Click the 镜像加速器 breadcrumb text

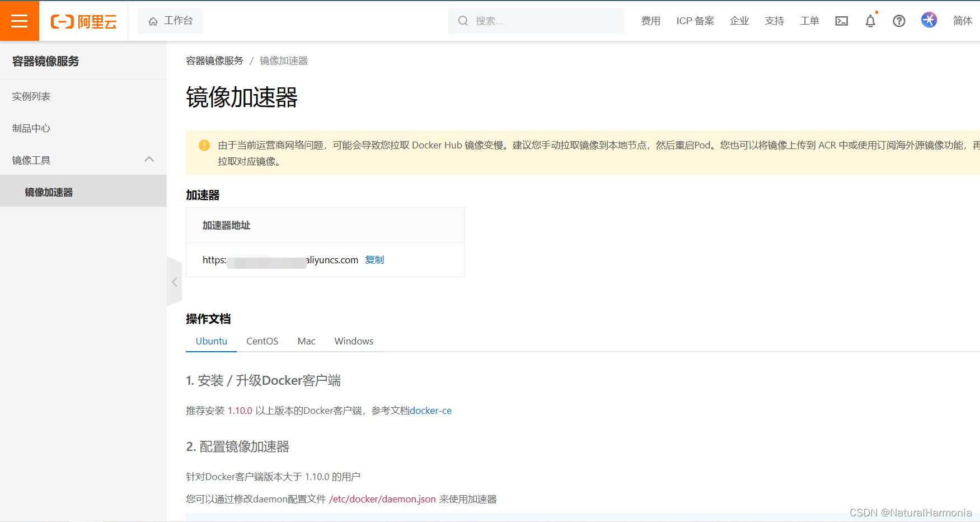pos(284,60)
